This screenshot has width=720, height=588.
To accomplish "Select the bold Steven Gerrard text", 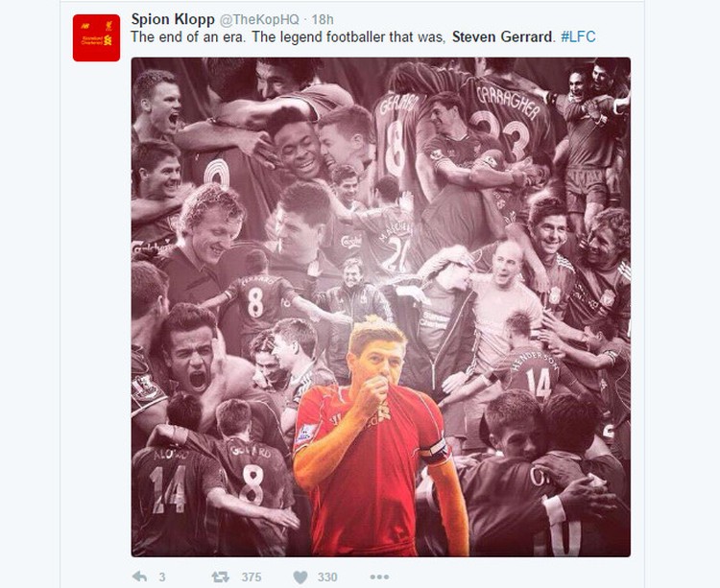I will [502, 36].
